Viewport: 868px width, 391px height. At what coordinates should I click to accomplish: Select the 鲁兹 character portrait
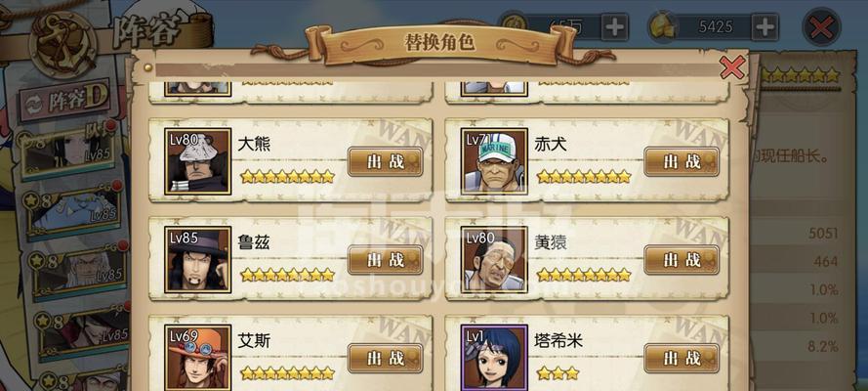pos(197,260)
